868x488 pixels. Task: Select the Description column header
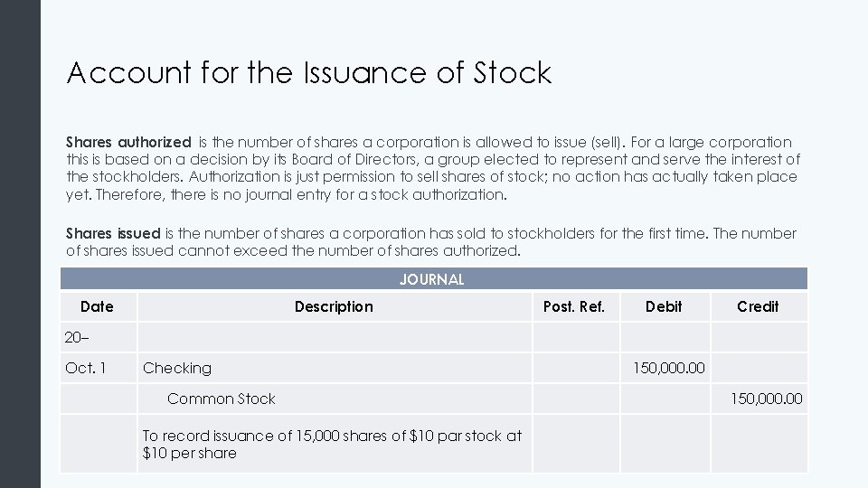pyautogui.click(x=334, y=306)
